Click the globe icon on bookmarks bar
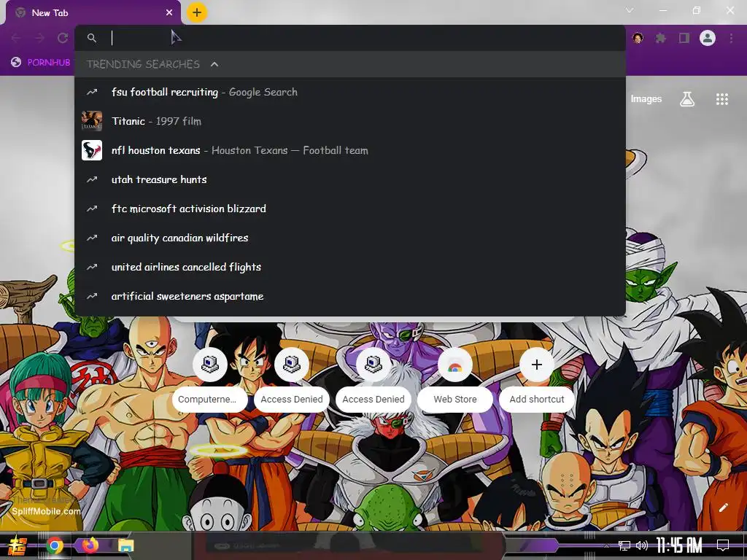This screenshot has height=560, width=747. pyautogui.click(x=16, y=63)
